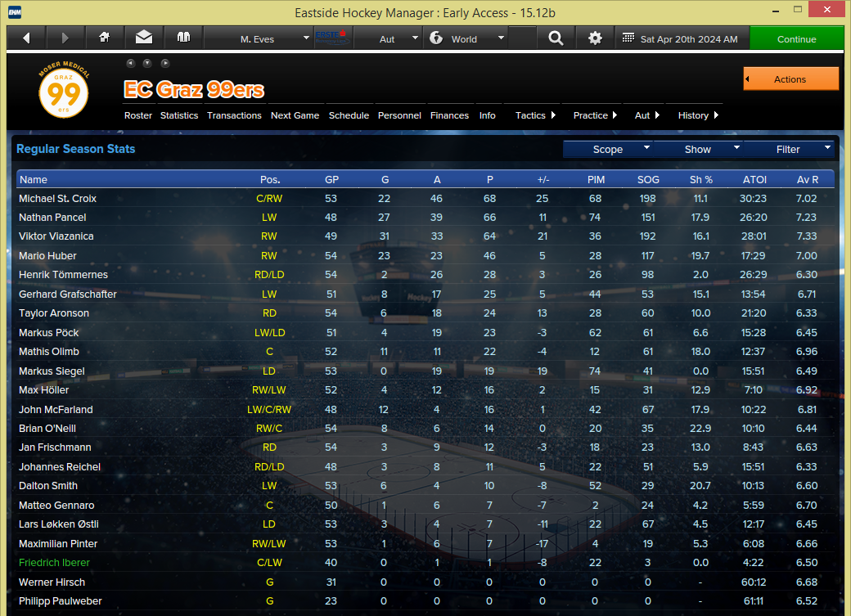Image resolution: width=851 pixels, height=616 pixels.
Task: Open the Statistics tab
Action: point(179,115)
